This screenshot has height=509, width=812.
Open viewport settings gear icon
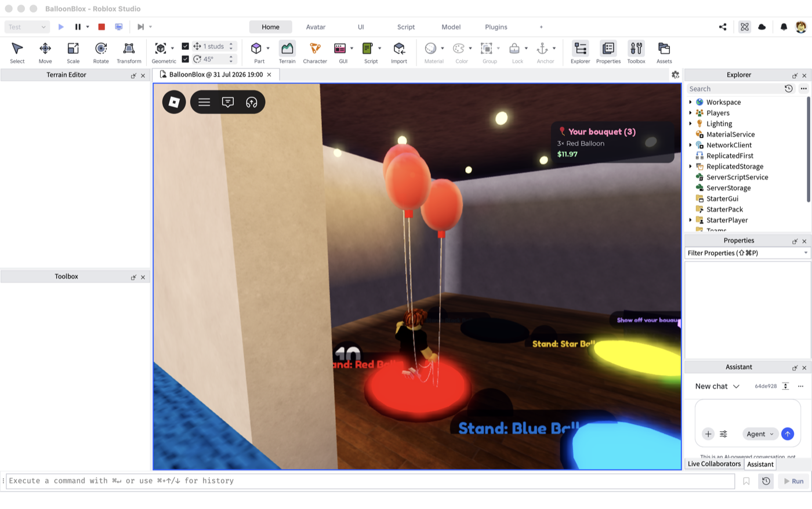tap(675, 75)
